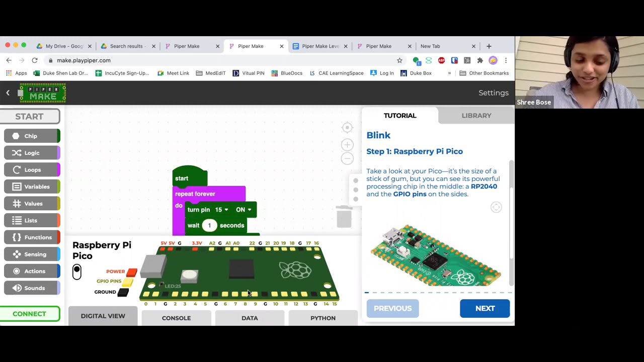Select the DIGITAL VIEW tab
Screen dimensions: 644x362
coord(103,316)
